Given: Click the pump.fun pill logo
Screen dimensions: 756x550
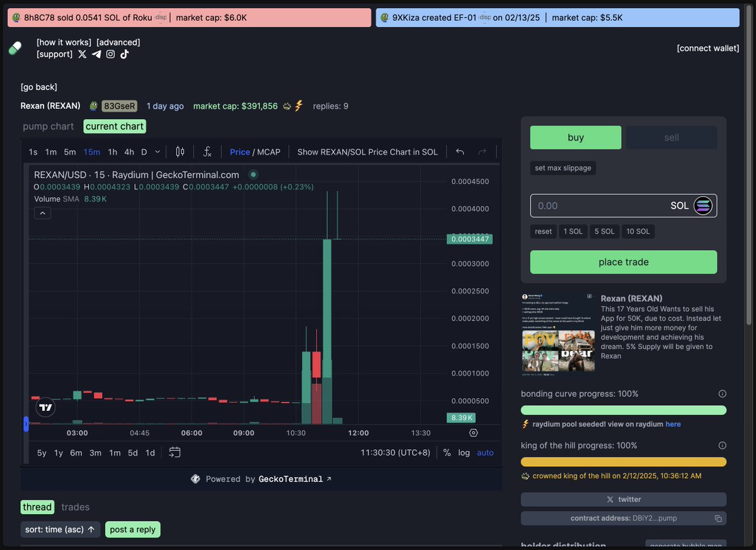Looking at the screenshot, I should coord(14,48).
